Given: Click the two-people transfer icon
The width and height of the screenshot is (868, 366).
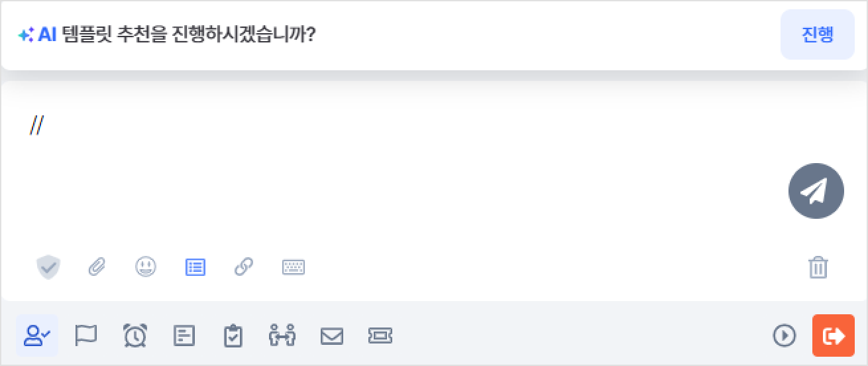Looking at the screenshot, I should pyautogui.click(x=282, y=336).
